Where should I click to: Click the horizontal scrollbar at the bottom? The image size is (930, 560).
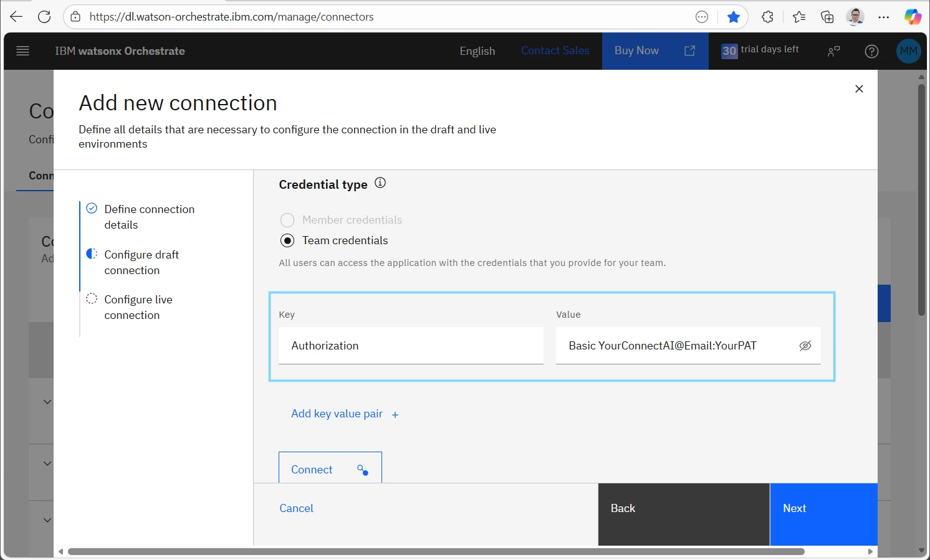tap(436, 551)
